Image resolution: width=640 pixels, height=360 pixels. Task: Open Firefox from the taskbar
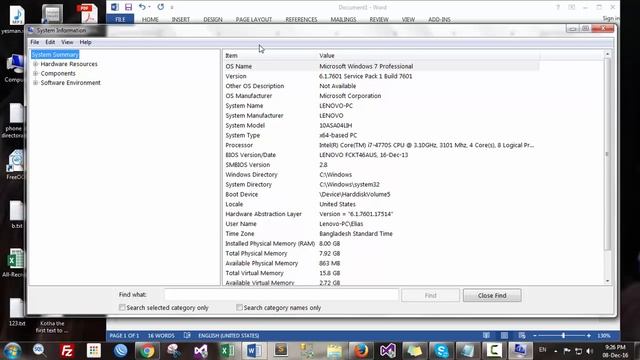point(361,351)
